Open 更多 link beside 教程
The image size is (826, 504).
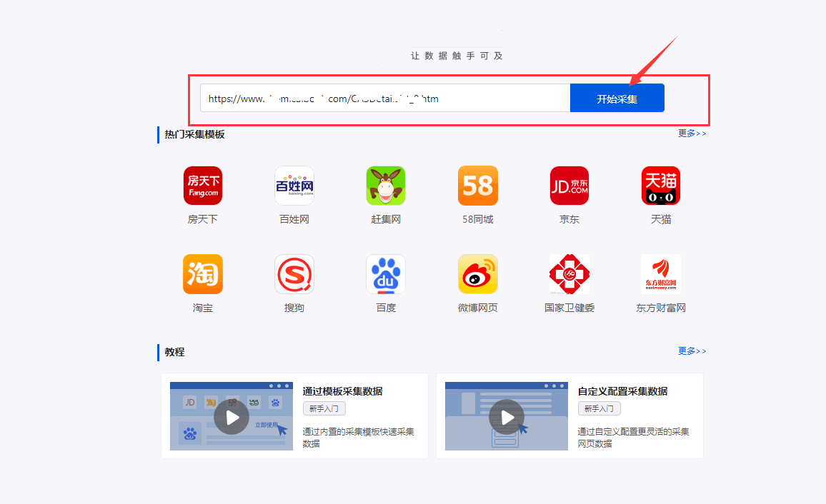click(x=692, y=351)
